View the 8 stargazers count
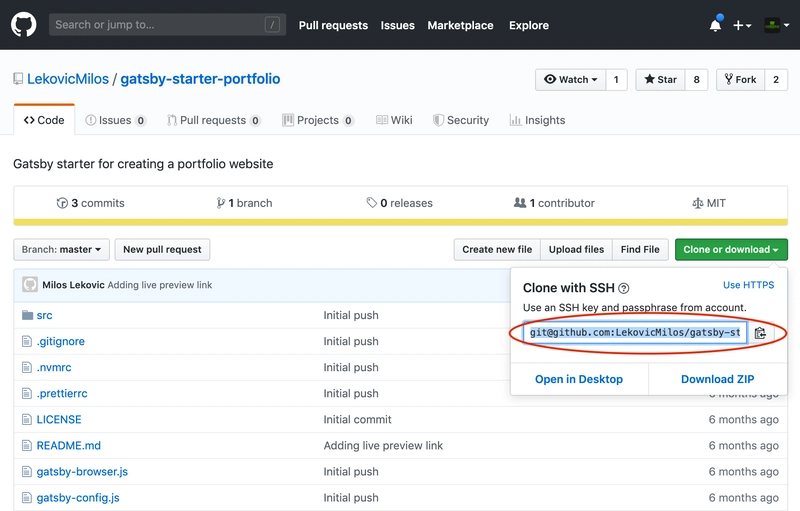800x511 pixels. click(696, 80)
